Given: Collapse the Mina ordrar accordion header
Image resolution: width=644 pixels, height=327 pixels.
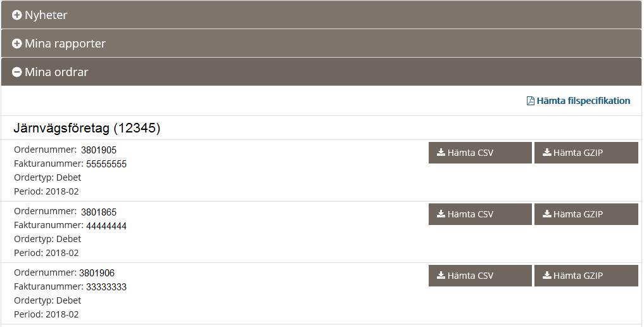Looking at the screenshot, I should [x=321, y=72].
